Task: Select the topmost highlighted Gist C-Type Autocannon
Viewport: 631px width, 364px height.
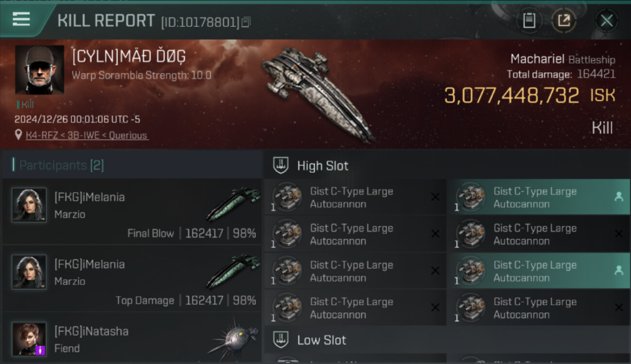Action: [x=539, y=197]
